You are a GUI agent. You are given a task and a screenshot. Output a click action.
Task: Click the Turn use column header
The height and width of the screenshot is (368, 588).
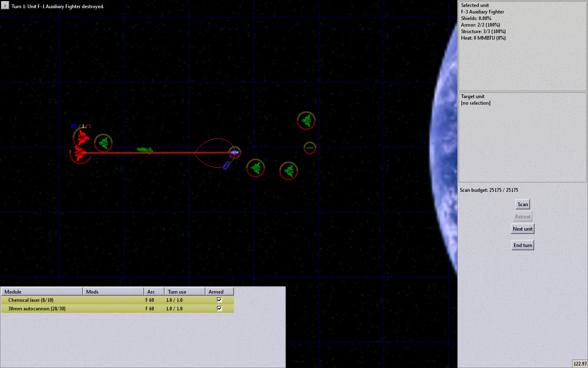click(185, 292)
